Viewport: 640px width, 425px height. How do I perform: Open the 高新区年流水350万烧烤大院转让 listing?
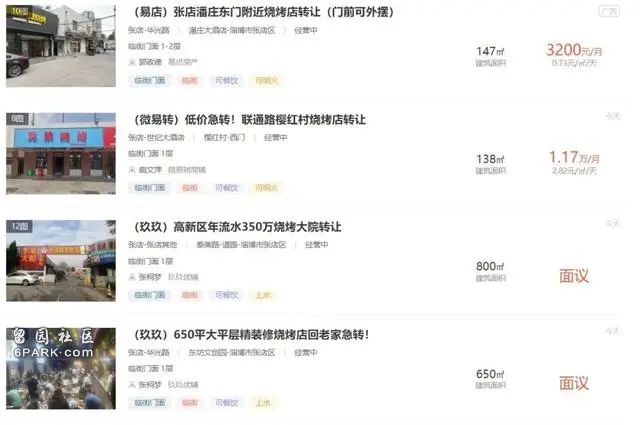pyautogui.click(x=236, y=227)
